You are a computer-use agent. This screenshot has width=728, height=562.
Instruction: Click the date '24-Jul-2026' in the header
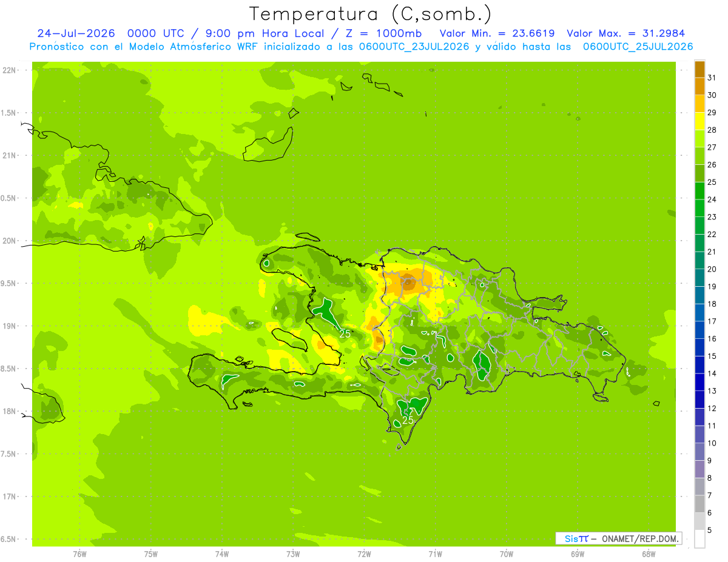pyautogui.click(x=76, y=33)
